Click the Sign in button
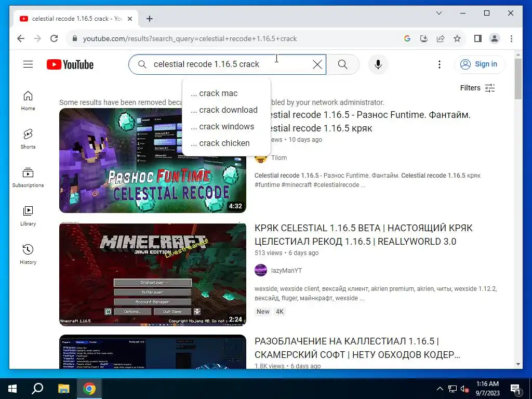Viewport: 532px width, 399px height. coord(480,64)
